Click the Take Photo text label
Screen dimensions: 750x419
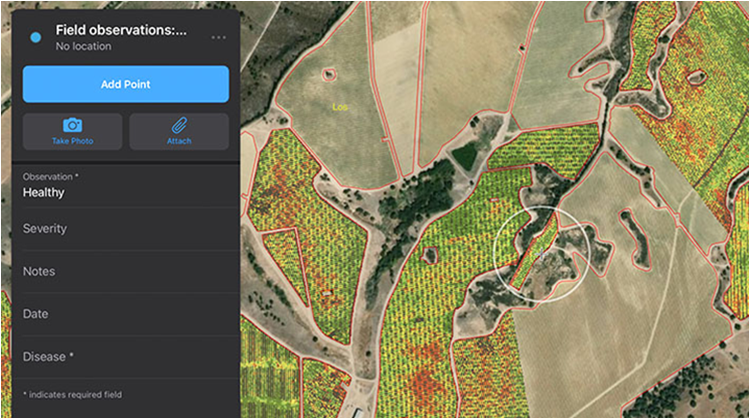click(x=72, y=141)
